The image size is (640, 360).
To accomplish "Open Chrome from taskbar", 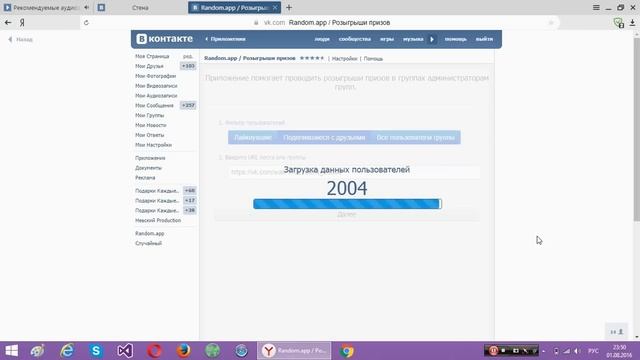I will [x=347, y=351].
